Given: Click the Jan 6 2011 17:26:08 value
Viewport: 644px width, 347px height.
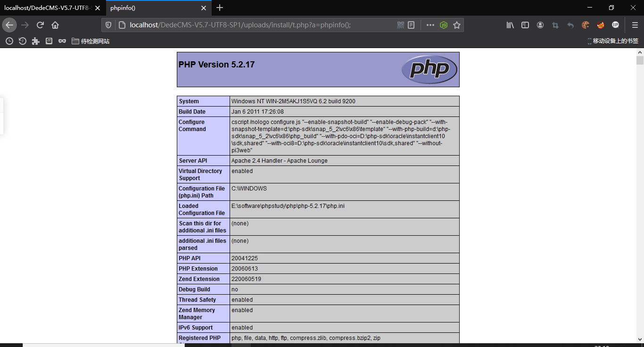Looking at the screenshot, I should tap(257, 112).
